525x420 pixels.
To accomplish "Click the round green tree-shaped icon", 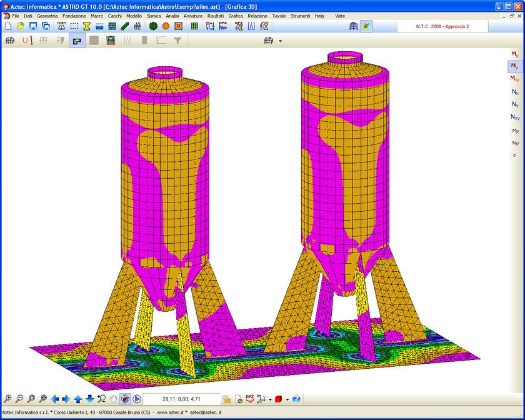I will [153, 26].
